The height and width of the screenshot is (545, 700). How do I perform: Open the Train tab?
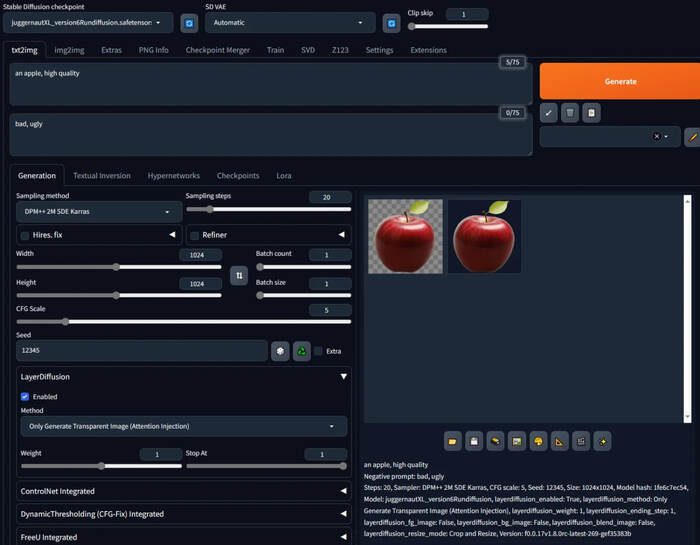275,50
